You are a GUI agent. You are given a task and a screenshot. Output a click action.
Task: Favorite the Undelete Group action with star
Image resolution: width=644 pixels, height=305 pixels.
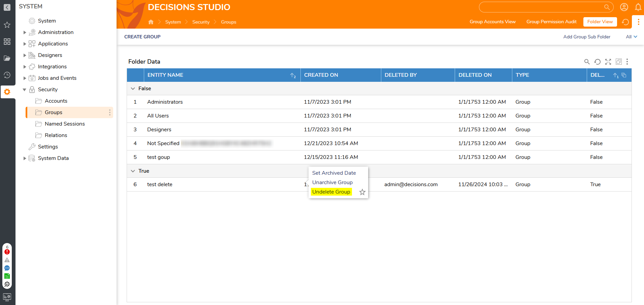tap(362, 192)
